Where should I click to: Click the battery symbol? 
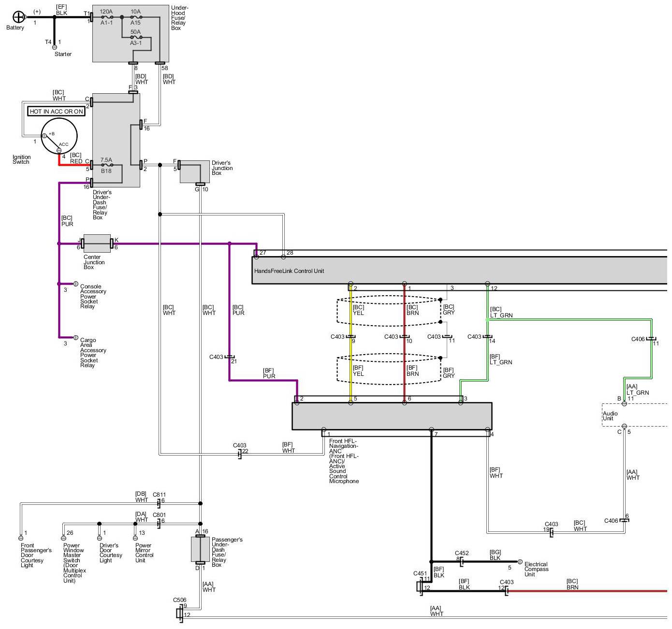click(x=18, y=17)
